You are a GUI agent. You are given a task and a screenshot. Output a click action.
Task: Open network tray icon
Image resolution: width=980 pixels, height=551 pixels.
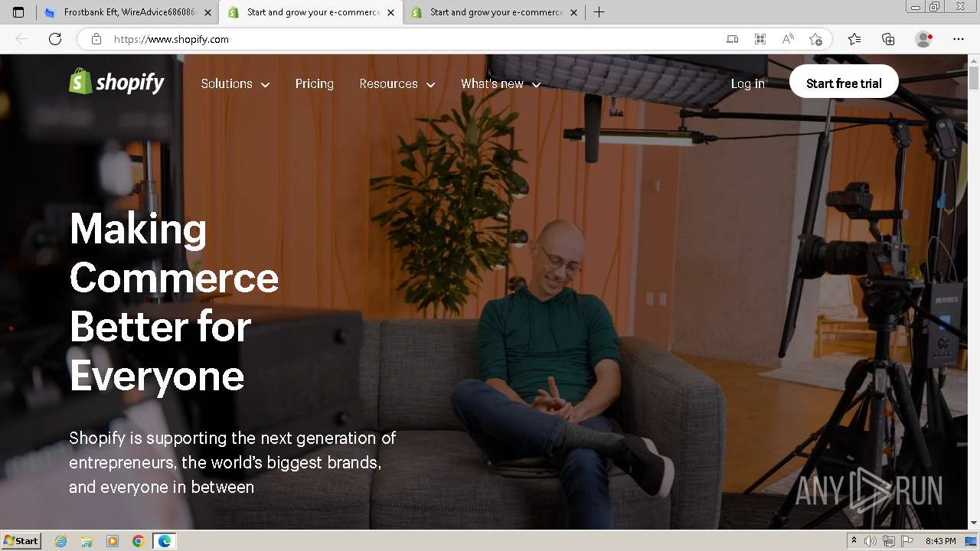[x=889, y=541]
